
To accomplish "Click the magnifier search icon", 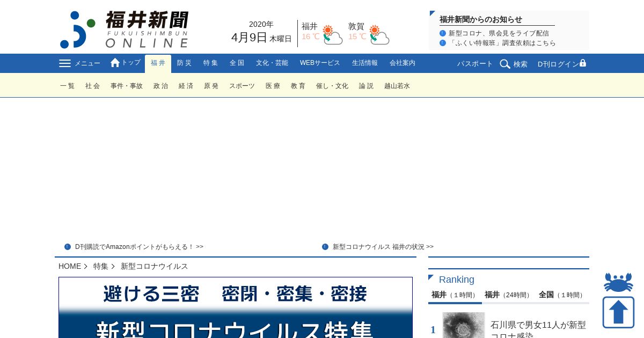I will 505,64.
